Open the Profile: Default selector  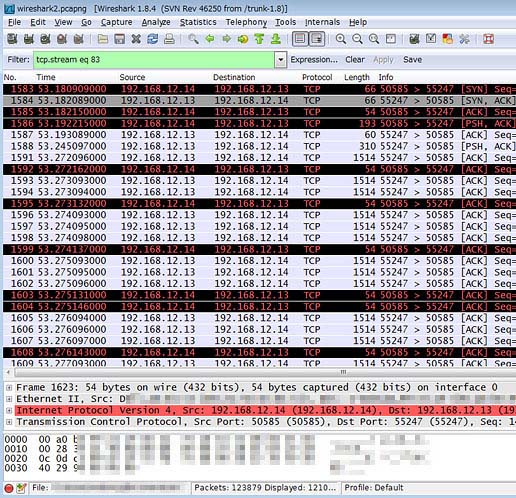tap(374, 488)
